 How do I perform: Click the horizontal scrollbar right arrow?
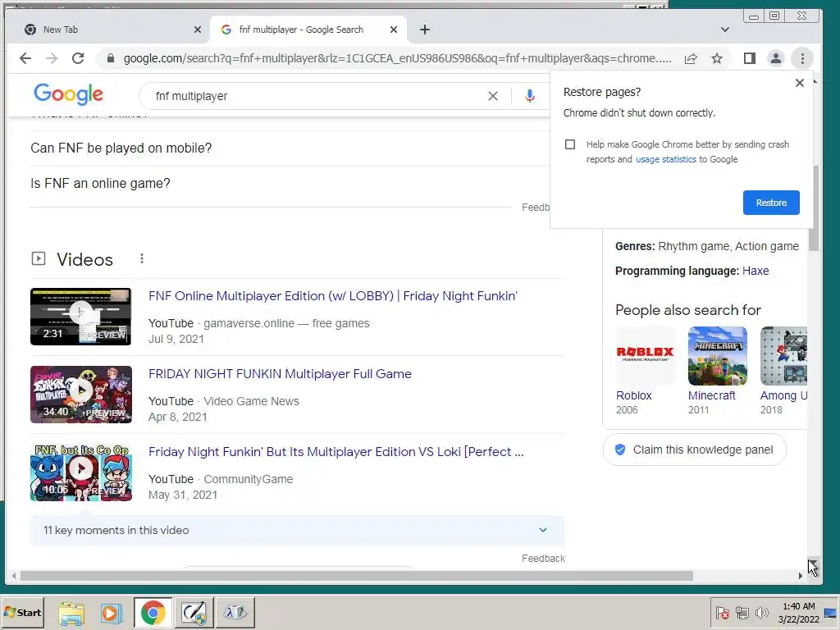pyautogui.click(x=801, y=576)
